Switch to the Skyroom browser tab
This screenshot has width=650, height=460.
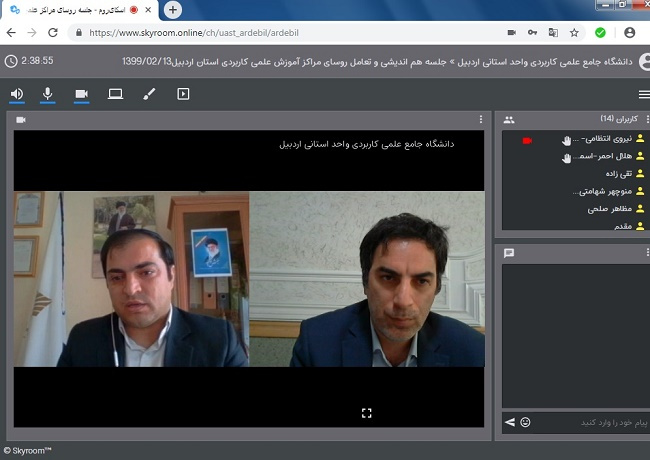80,10
